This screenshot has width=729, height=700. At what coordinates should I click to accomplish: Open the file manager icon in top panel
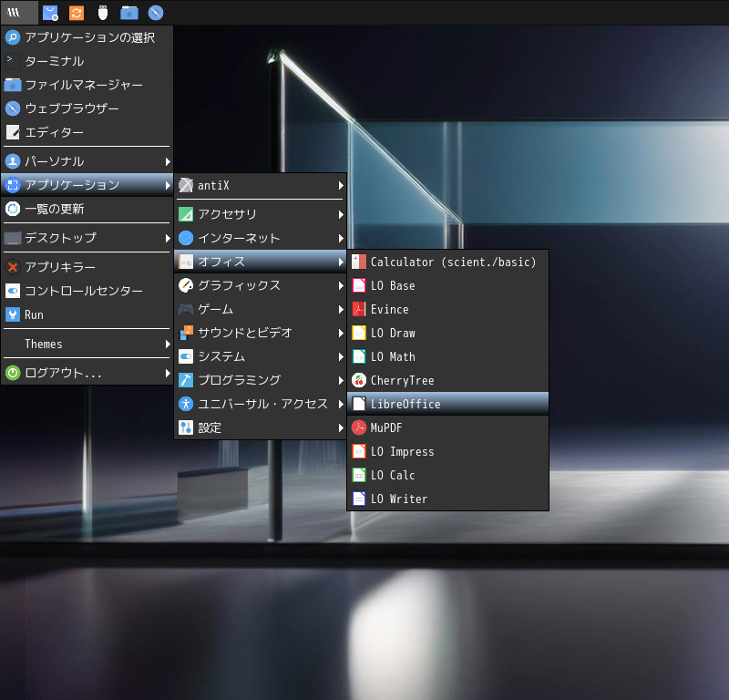(x=129, y=13)
